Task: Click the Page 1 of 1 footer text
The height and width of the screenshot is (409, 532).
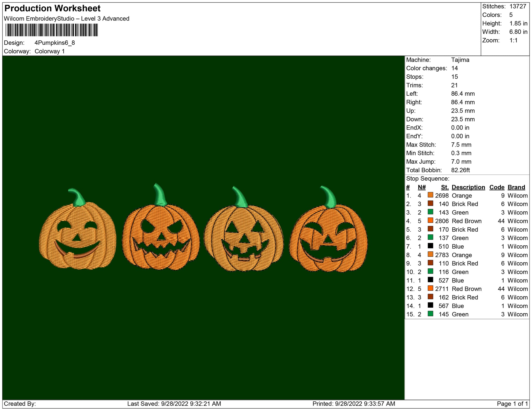Action: click(512, 404)
